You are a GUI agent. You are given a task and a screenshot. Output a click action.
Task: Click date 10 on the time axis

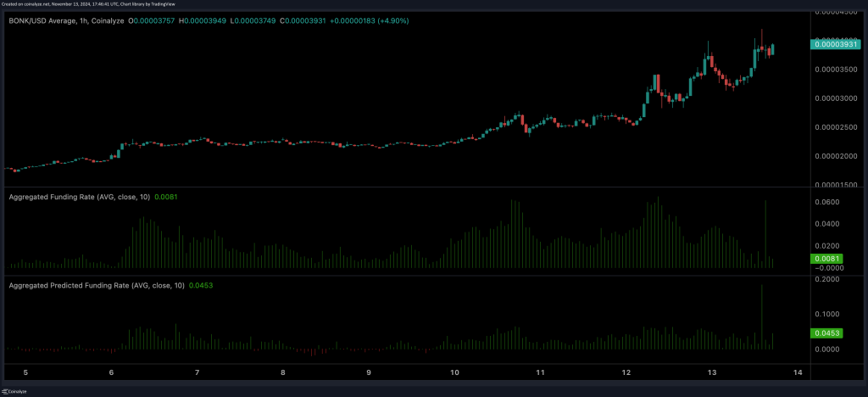455,372
